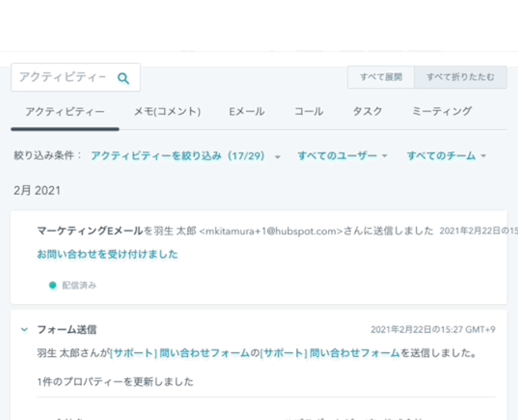518x420 pixels.
Task: Open アクティビティーを絞り込み (17/29) filter dropdown
Action: click(x=186, y=156)
